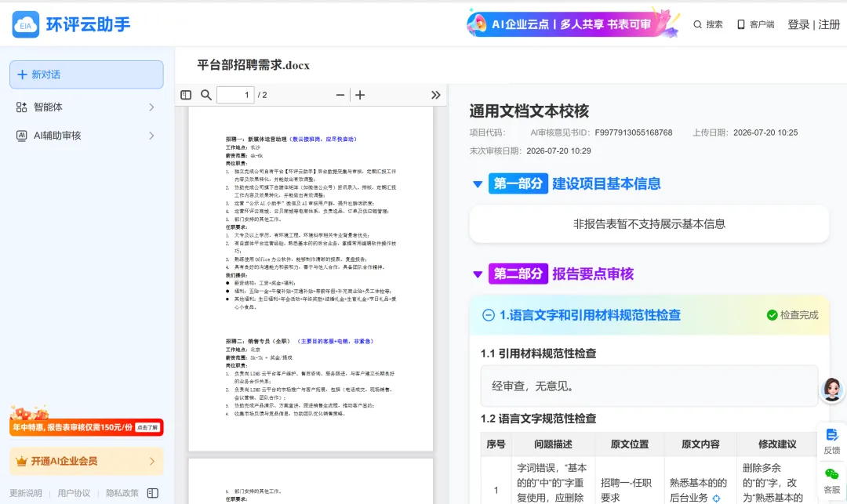Collapse the 第一部分 section triangle

478,184
